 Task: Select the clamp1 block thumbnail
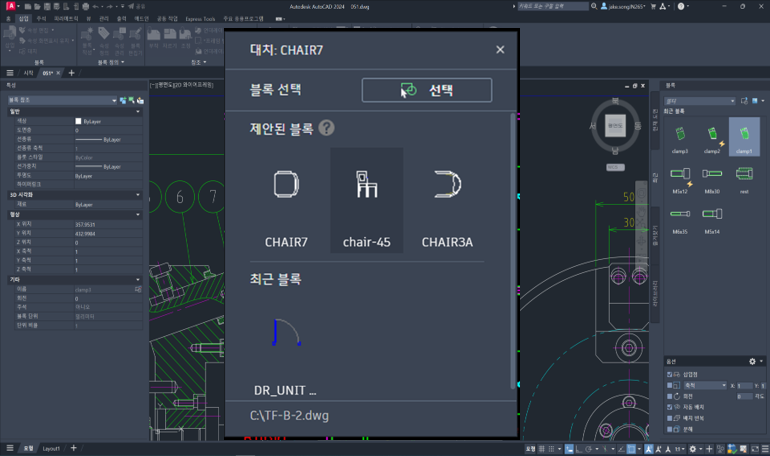click(744, 137)
